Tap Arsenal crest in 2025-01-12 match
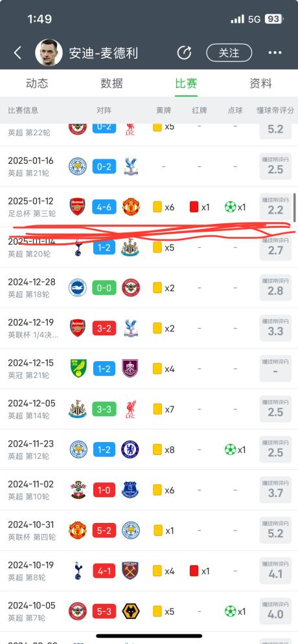The height and width of the screenshot is (644, 298). [78, 207]
